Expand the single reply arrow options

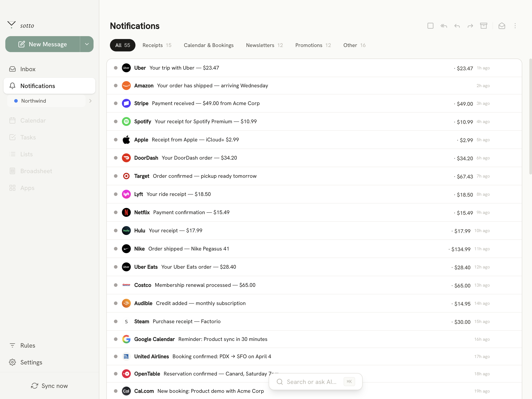click(457, 26)
